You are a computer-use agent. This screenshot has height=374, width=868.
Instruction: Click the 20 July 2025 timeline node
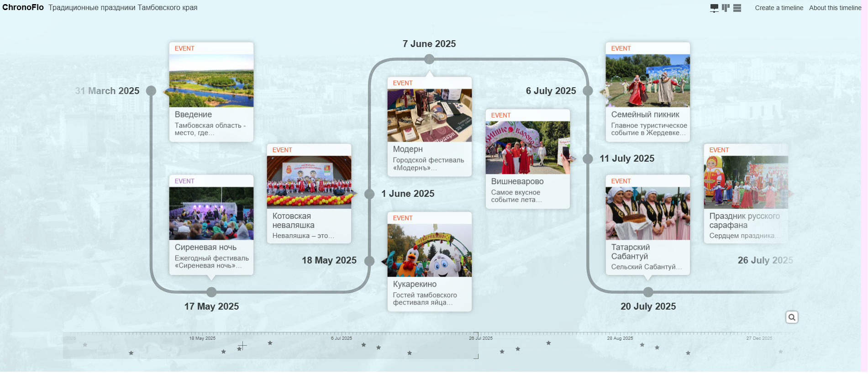[x=648, y=292]
